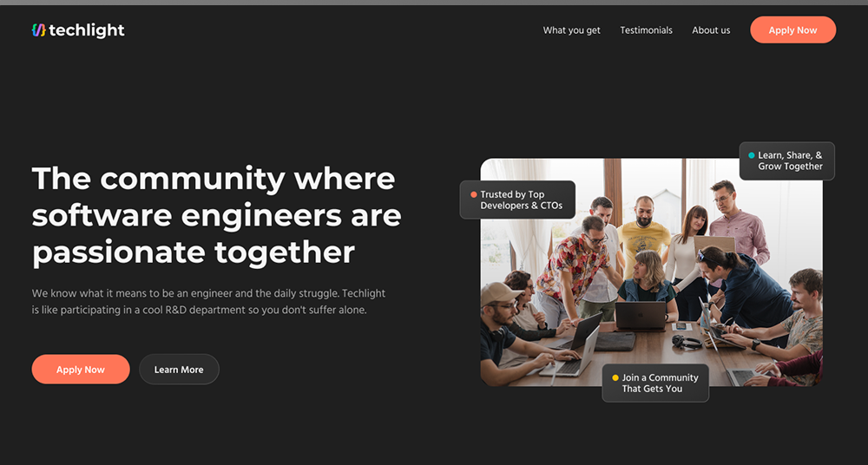The image size is (868, 465).
Task: Click the yellow dot on Join badge
Action: tap(615, 378)
